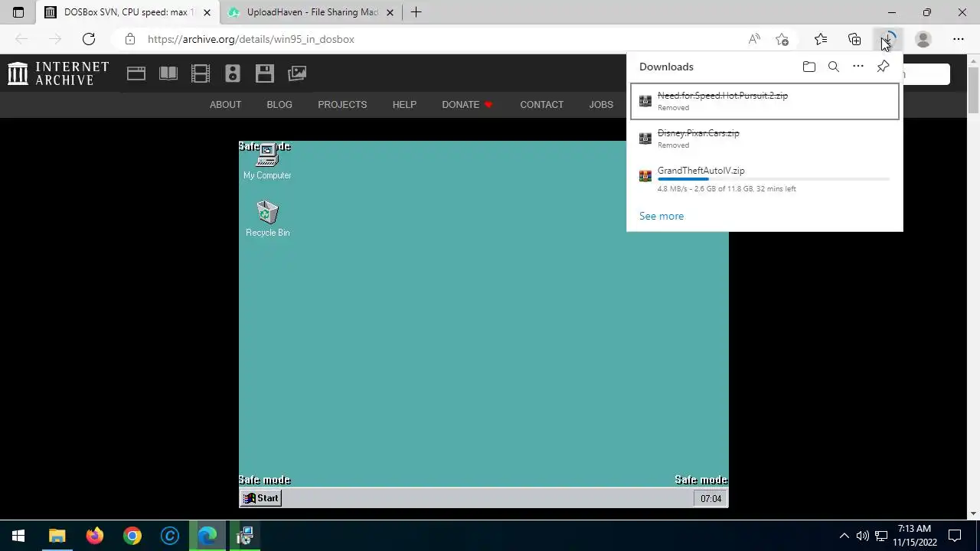980x551 pixels.
Task: Close the UploadHaven tab
Action: point(390,12)
